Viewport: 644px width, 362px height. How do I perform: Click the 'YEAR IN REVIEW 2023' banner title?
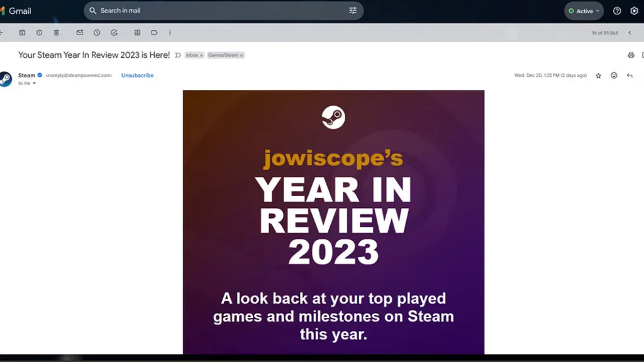click(333, 221)
